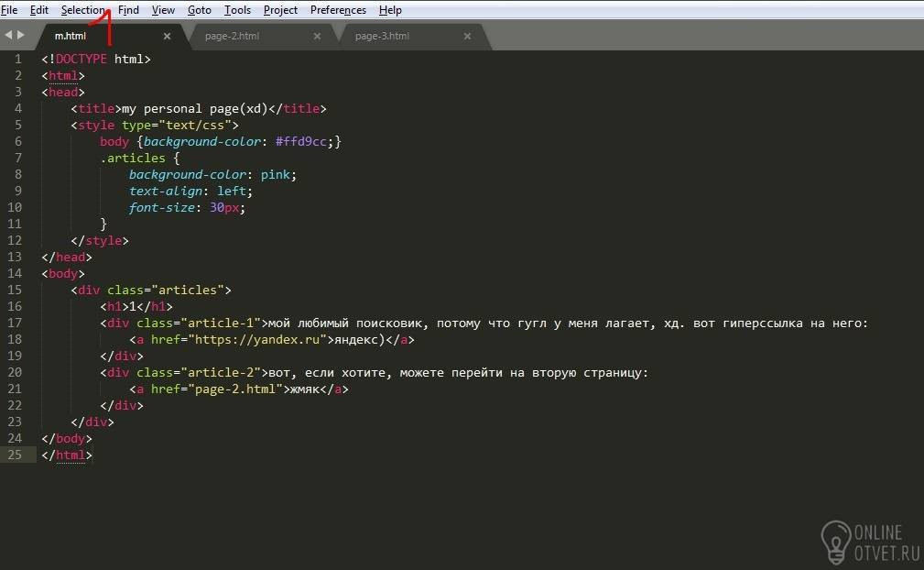
Task: Click the word 'яндекс' on line 18
Action: click(356, 339)
